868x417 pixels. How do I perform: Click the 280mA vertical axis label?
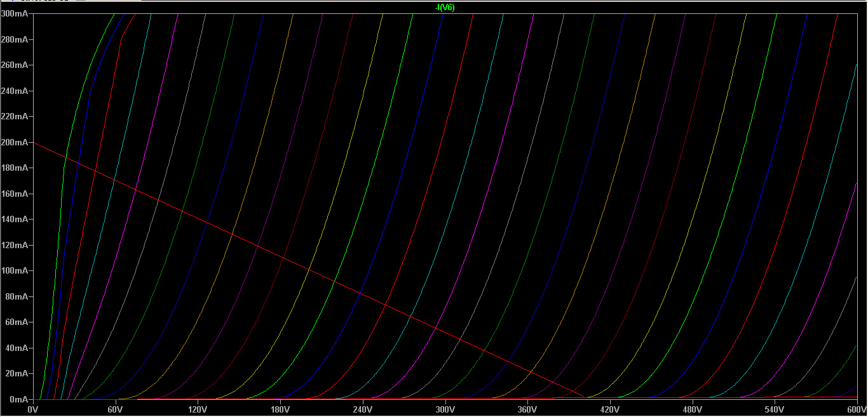[14, 39]
